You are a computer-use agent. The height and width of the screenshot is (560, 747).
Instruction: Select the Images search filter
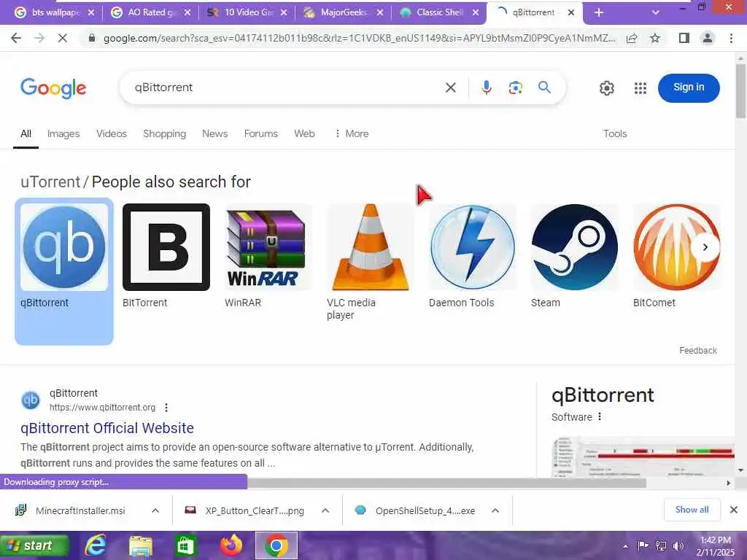(x=63, y=134)
